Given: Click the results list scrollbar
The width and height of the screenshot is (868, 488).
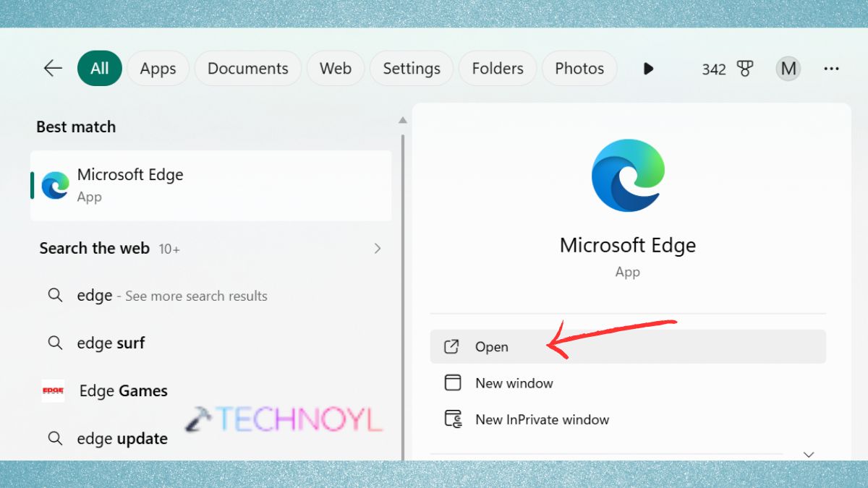Looking at the screenshot, I should click(x=403, y=296).
